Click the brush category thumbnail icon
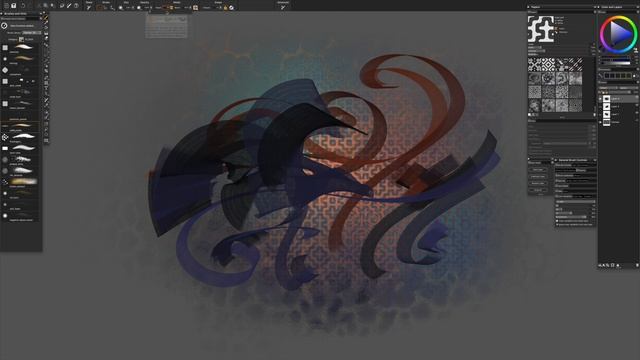Image resolution: width=640 pixels, height=360 pixels. pyautogui.click(x=21, y=39)
